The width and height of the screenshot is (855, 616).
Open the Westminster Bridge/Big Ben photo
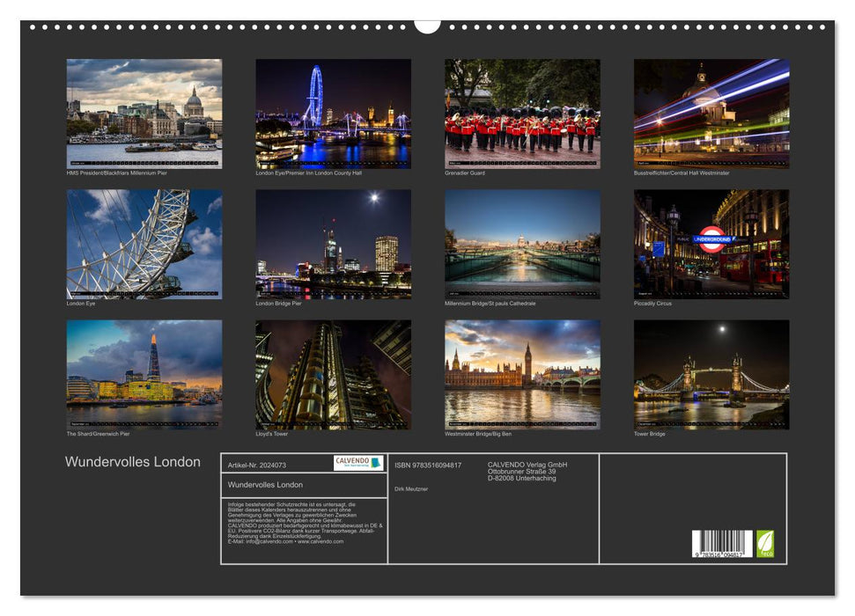522,374
